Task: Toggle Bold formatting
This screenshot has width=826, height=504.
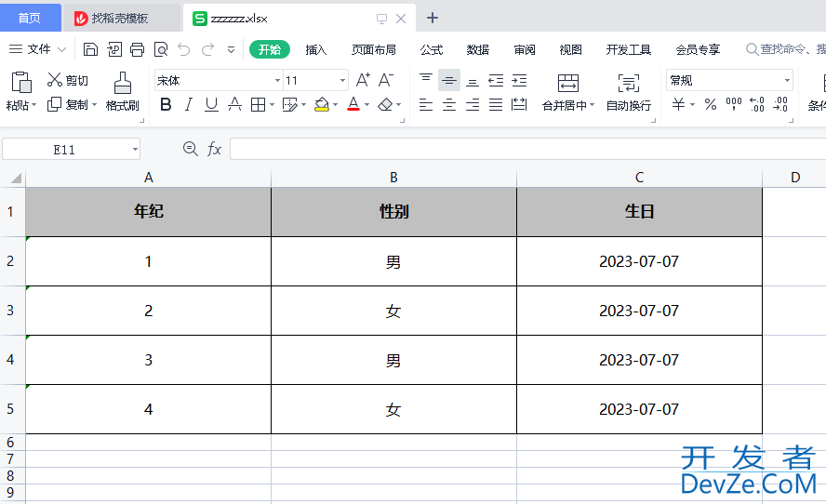Action: tap(166, 104)
